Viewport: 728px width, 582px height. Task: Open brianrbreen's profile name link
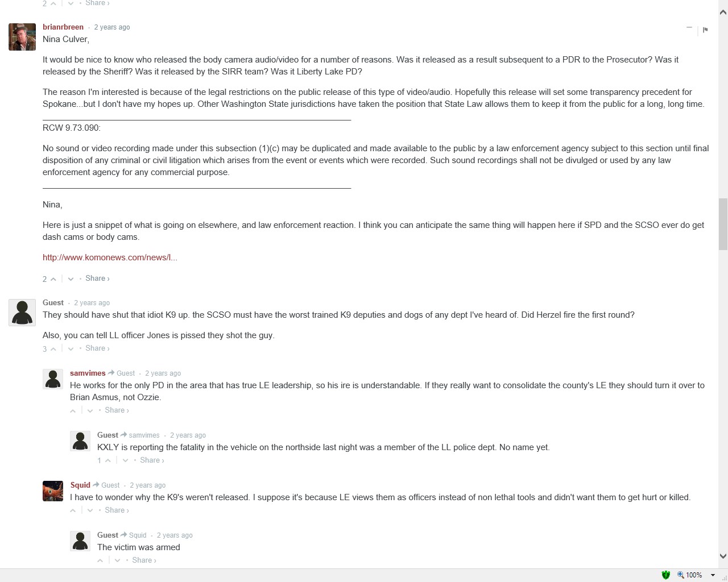(63, 27)
